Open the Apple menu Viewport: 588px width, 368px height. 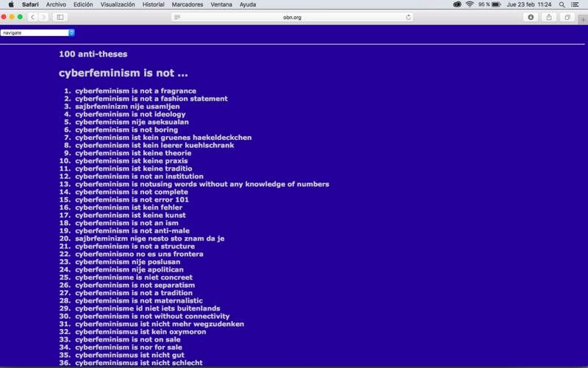10,4
